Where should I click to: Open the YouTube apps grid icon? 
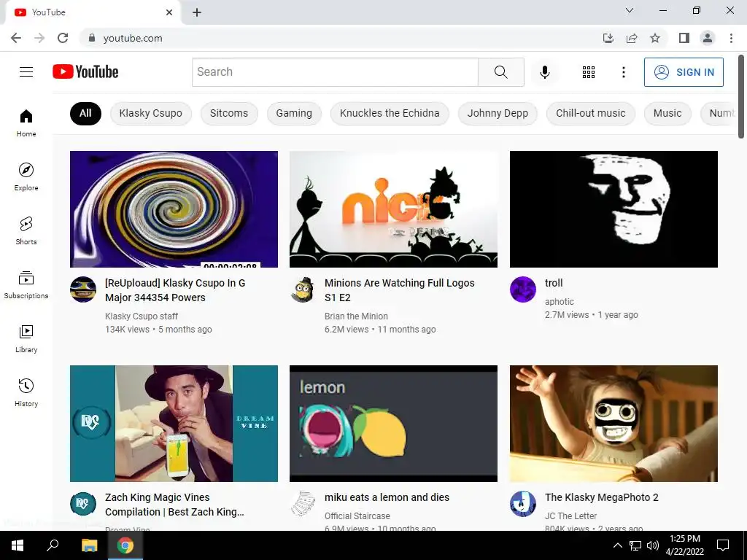click(x=589, y=72)
